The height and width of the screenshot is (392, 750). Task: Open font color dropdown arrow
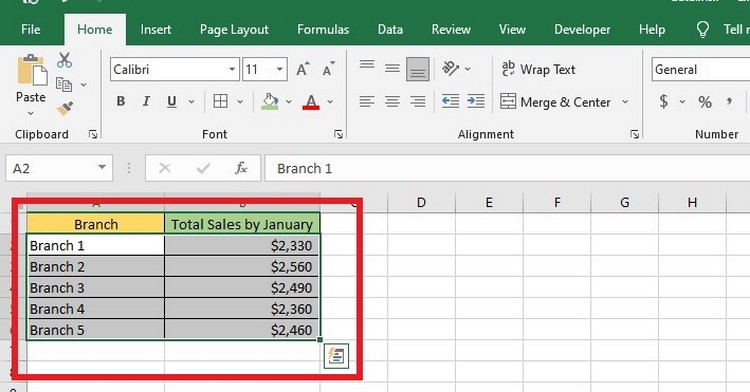click(x=330, y=102)
